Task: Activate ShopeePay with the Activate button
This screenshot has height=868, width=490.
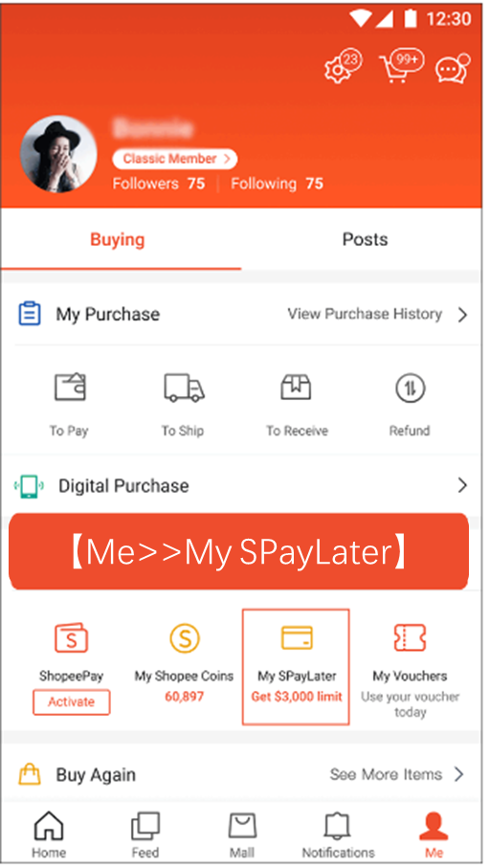Action: click(71, 701)
